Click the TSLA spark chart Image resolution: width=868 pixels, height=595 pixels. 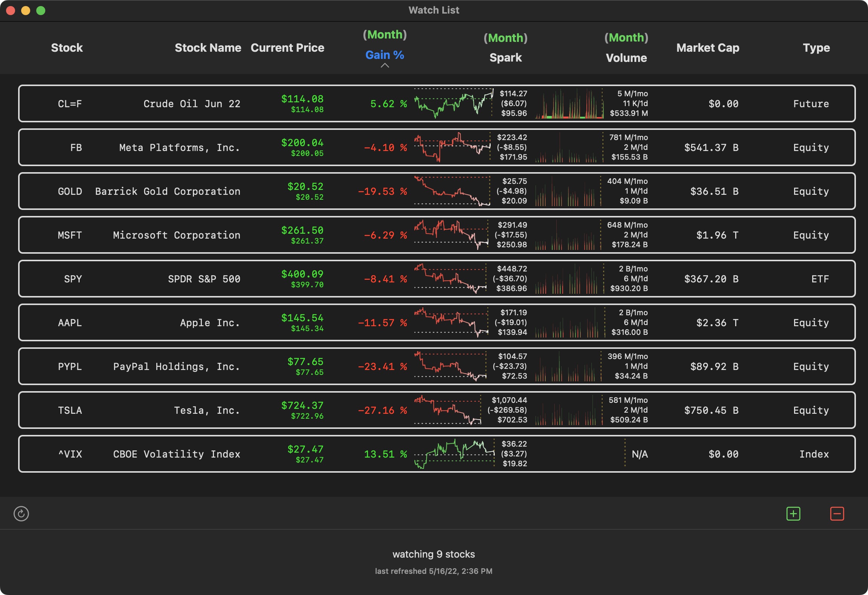(x=448, y=410)
